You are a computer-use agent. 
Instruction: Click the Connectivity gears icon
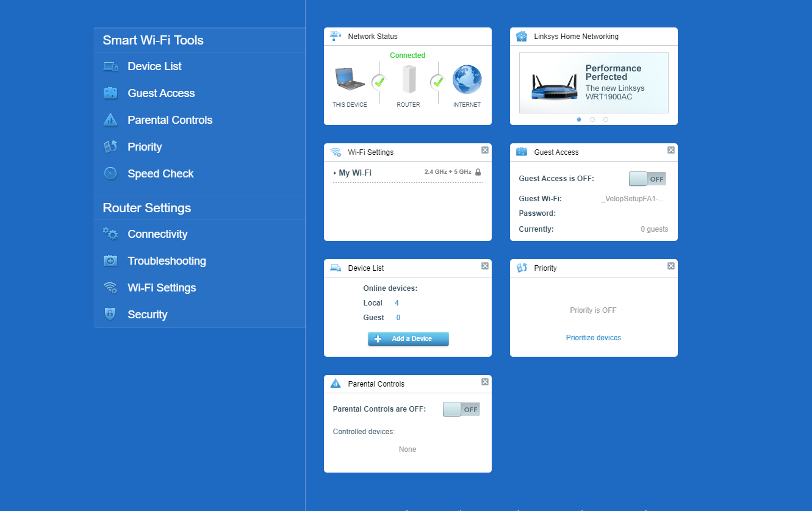point(110,233)
